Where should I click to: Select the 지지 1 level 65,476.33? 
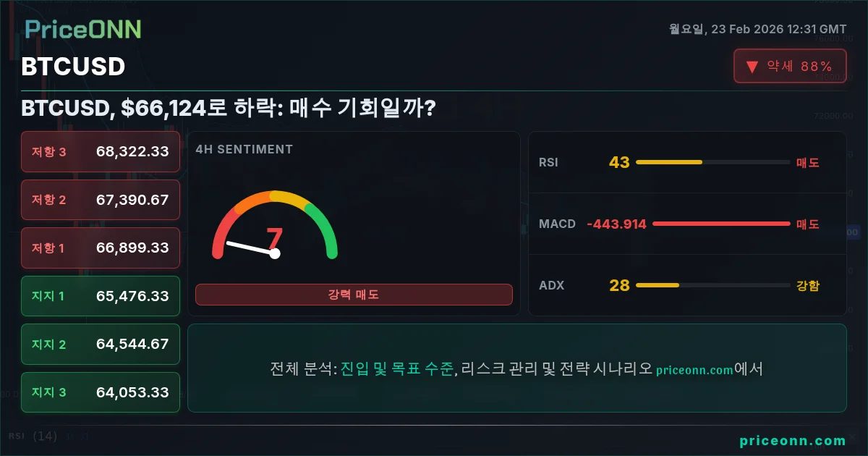click(x=101, y=296)
